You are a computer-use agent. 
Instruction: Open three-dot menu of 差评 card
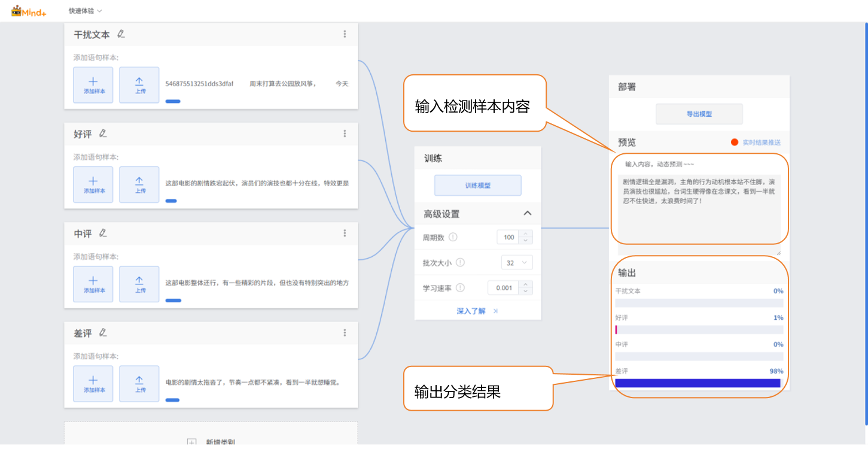click(x=345, y=333)
